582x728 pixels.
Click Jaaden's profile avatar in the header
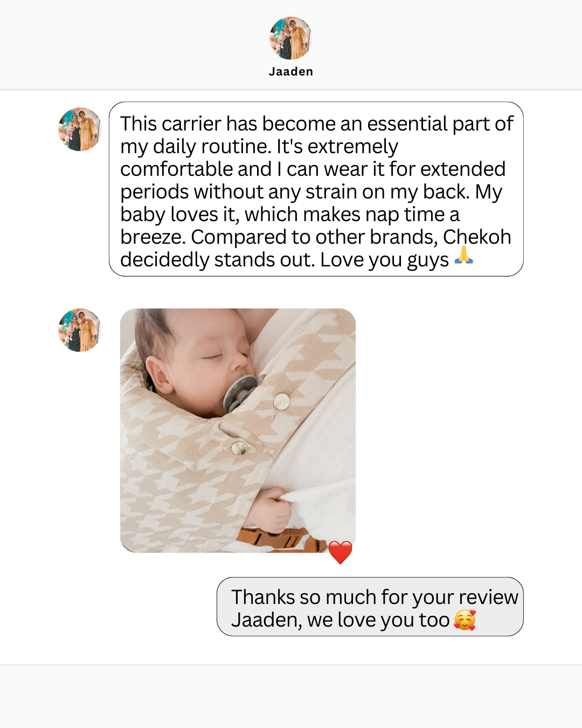pyautogui.click(x=291, y=38)
